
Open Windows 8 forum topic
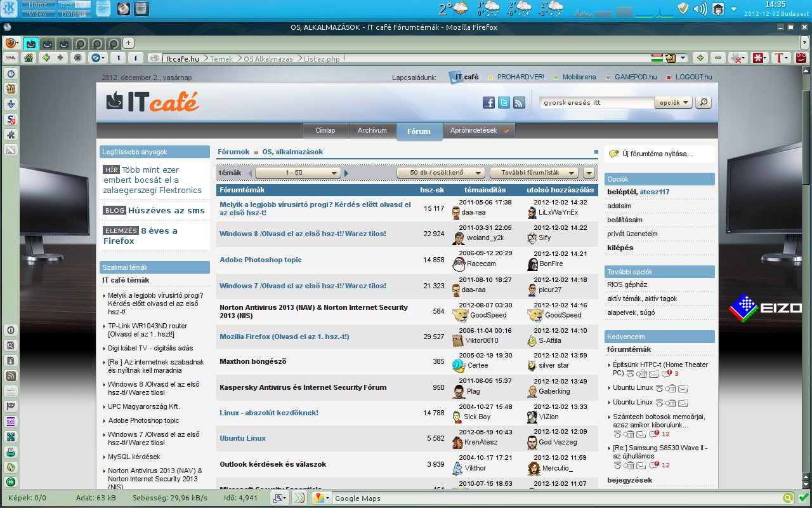(x=303, y=234)
